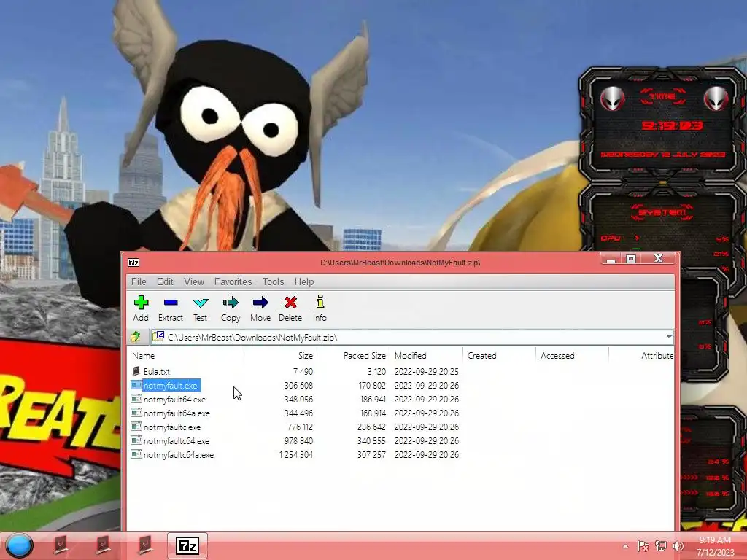Select notmyfaultc.exe in the list
Image resolution: width=747 pixels, height=560 pixels.
172,427
